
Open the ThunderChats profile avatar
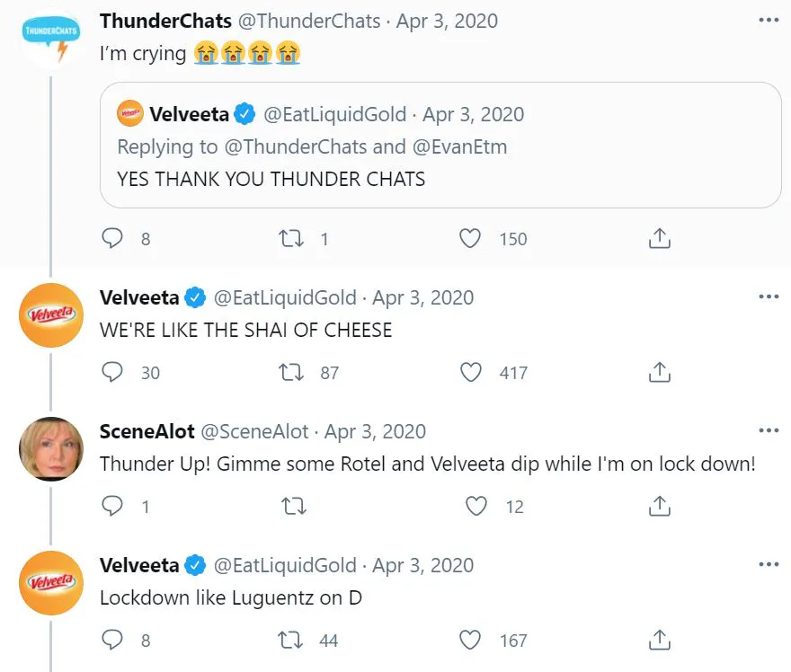[51, 39]
